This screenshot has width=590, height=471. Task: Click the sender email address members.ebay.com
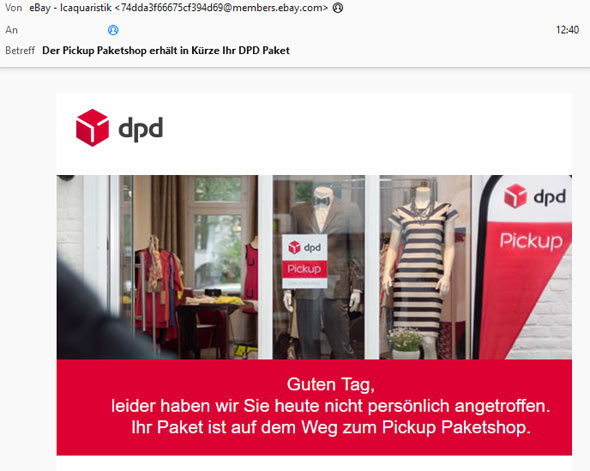coord(221,8)
